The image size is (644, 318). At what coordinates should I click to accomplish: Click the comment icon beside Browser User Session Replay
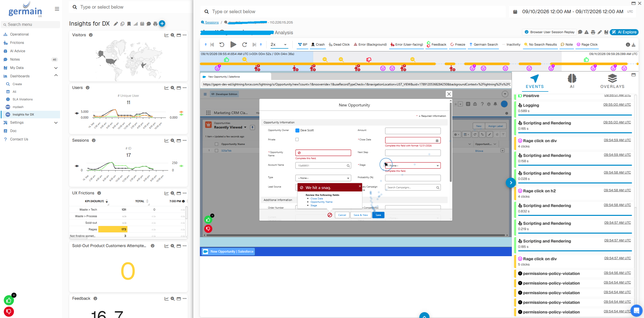click(580, 32)
